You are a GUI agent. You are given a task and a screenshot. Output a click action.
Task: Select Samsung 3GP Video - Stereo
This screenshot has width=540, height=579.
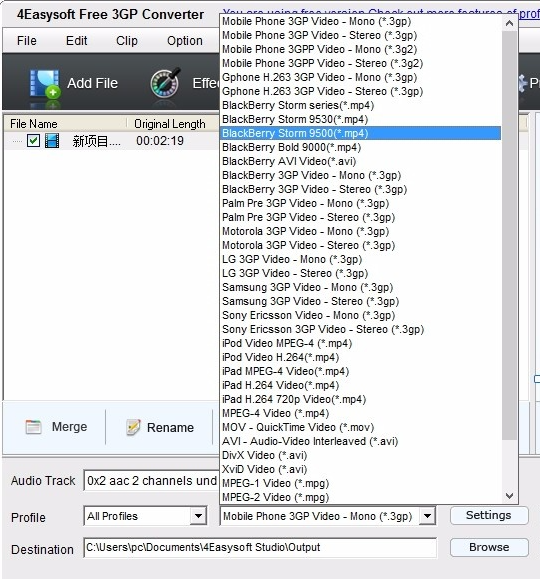[360, 302]
